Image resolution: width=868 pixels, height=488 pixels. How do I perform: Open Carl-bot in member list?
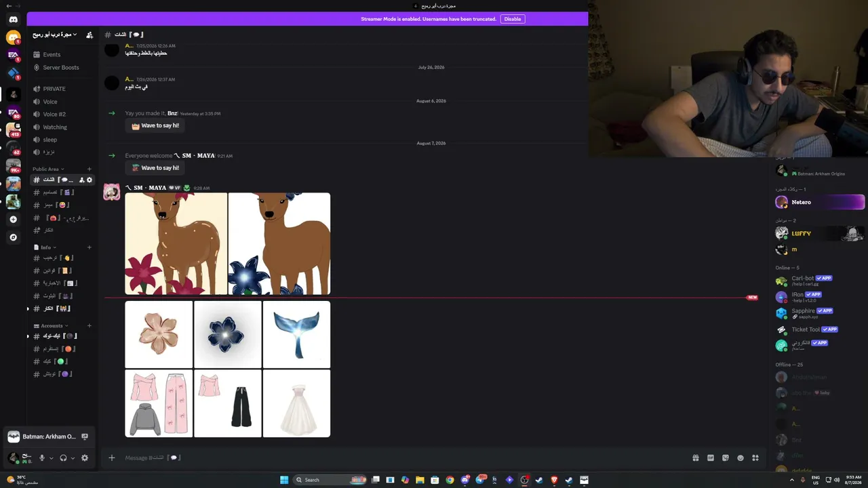pyautogui.click(x=820, y=281)
